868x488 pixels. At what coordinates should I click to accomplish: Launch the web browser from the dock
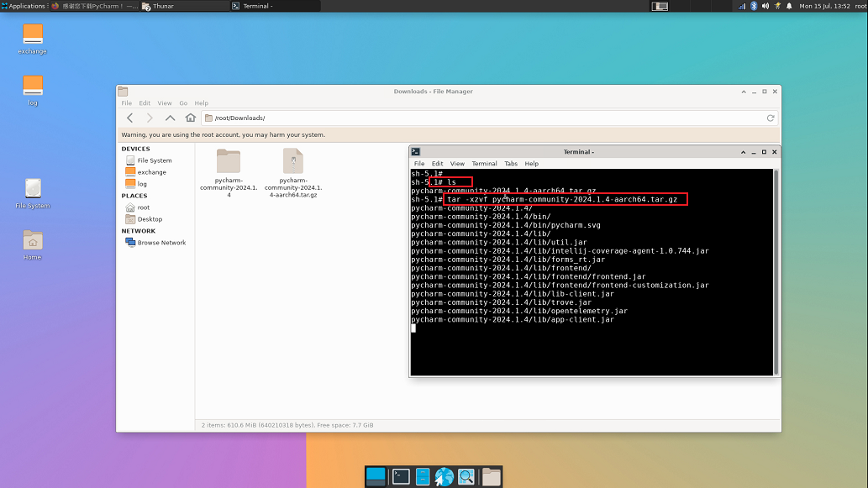point(445,477)
